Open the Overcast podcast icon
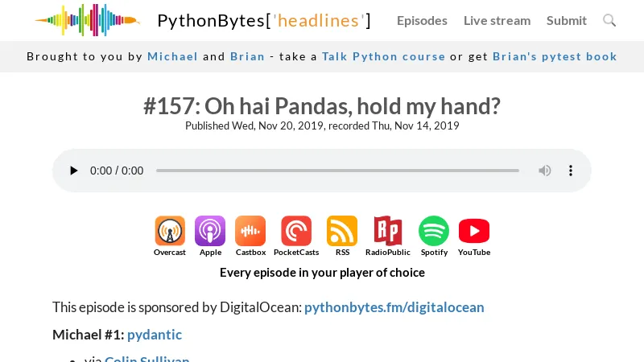Image resolution: width=644 pixels, height=362 pixels. (170, 231)
